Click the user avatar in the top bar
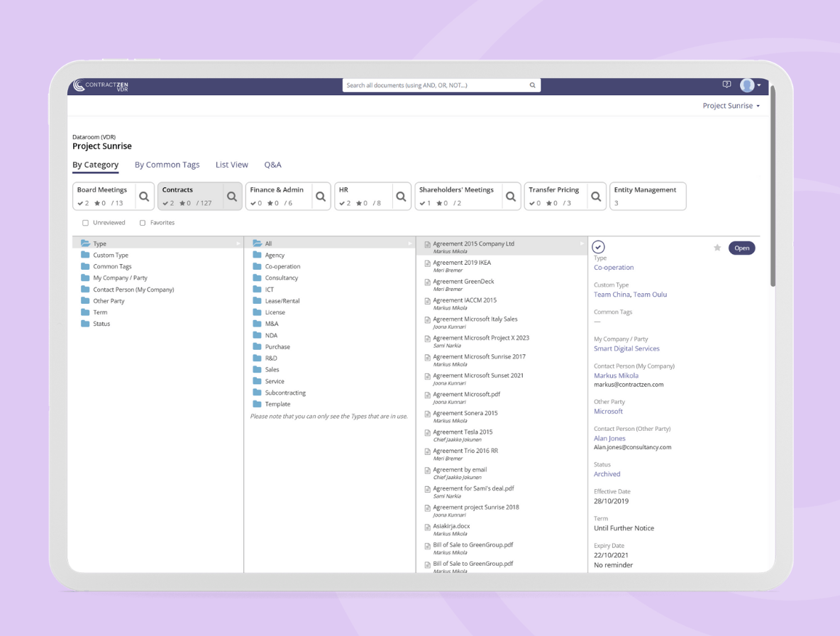 [x=747, y=85]
